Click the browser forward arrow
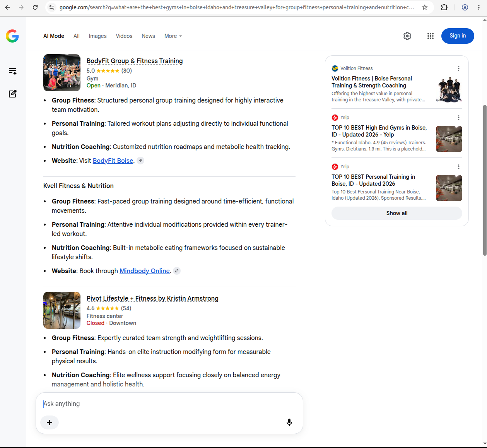This screenshot has width=487, height=448. pos(21,7)
